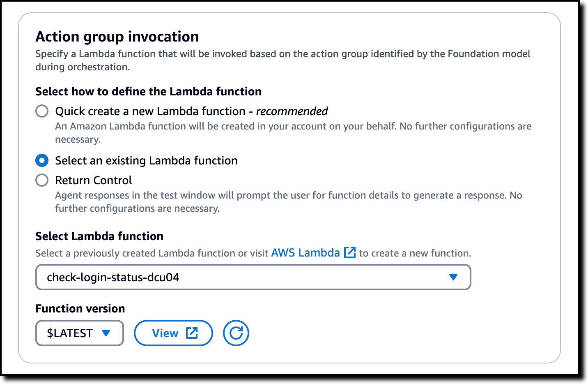Click external-link icon beside AWS Lambda

pos(350,252)
